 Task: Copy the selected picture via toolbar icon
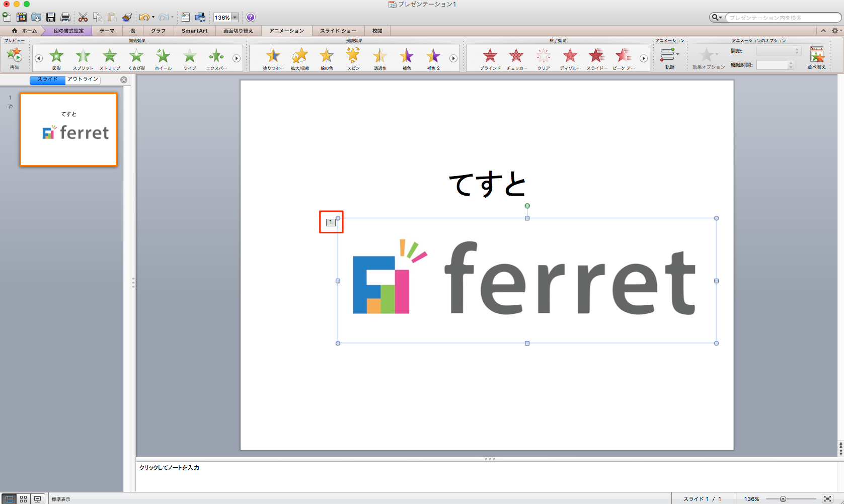pyautogui.click(x=98, y=17)
